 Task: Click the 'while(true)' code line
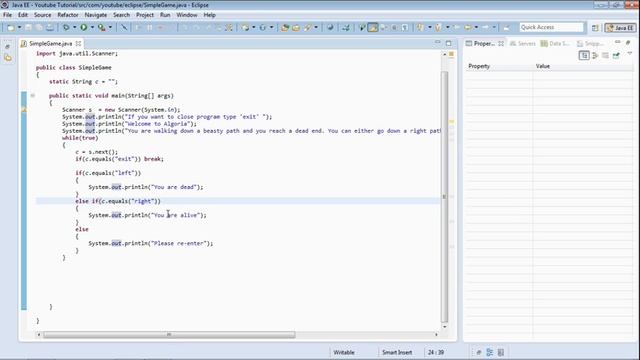point(80,138)
